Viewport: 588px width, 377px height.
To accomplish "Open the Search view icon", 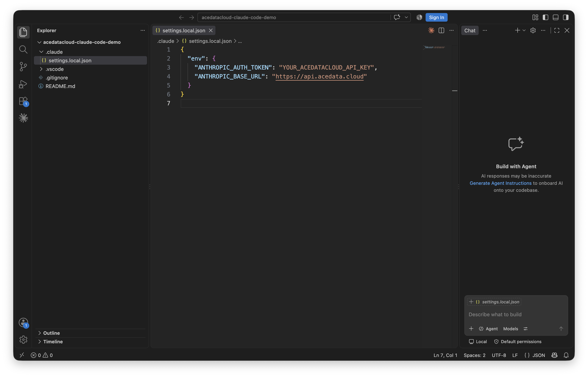I will (x=23, y=49).
